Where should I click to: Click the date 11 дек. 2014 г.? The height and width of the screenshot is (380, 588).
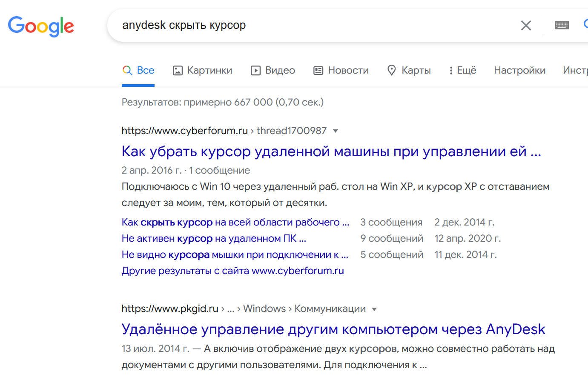[x=466, y=254]
